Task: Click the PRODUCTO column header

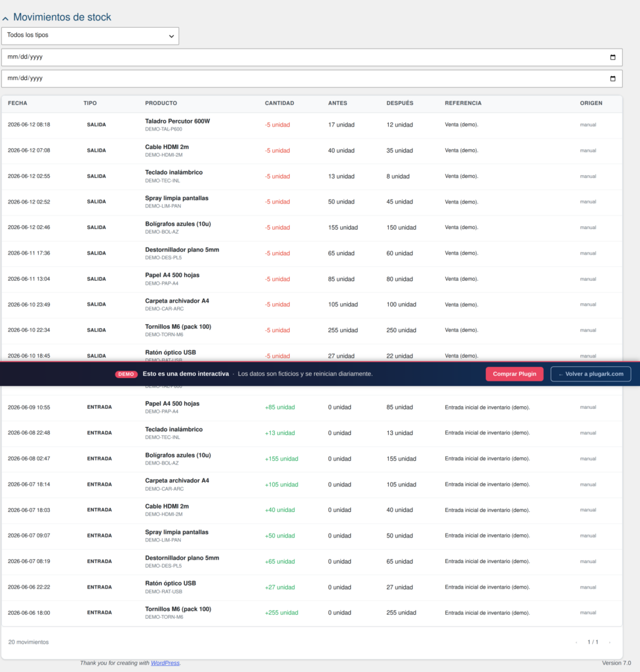Action: coord(161,103)
